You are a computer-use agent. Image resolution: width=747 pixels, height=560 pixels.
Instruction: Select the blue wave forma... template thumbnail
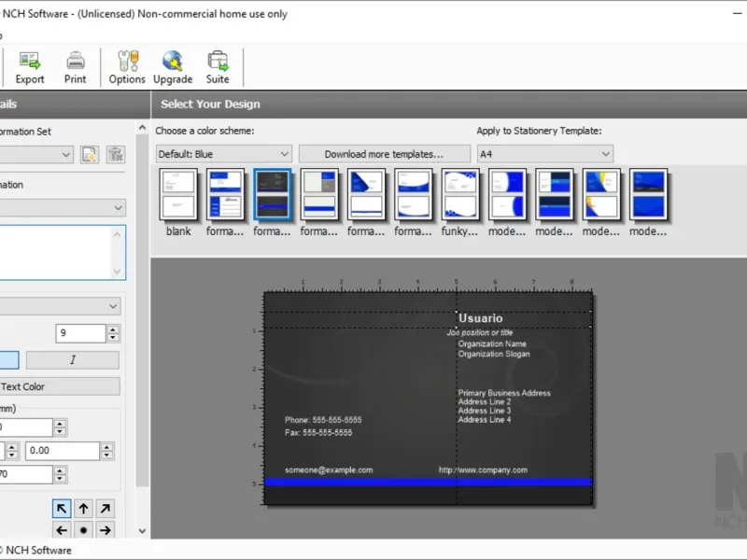(413, 194)
